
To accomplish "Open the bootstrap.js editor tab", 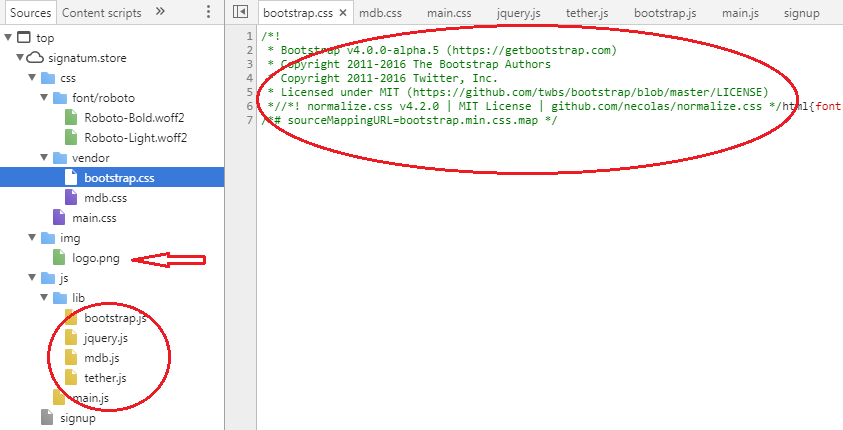I will click(665, 13).
